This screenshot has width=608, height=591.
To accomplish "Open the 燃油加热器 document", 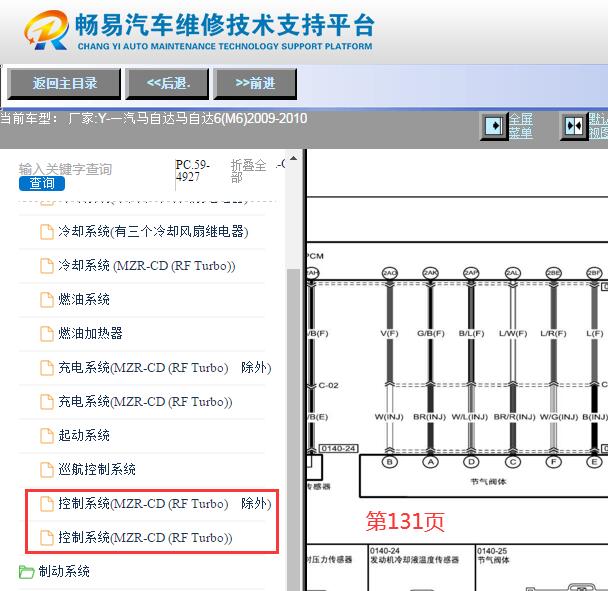I will [x=90, y=333].
